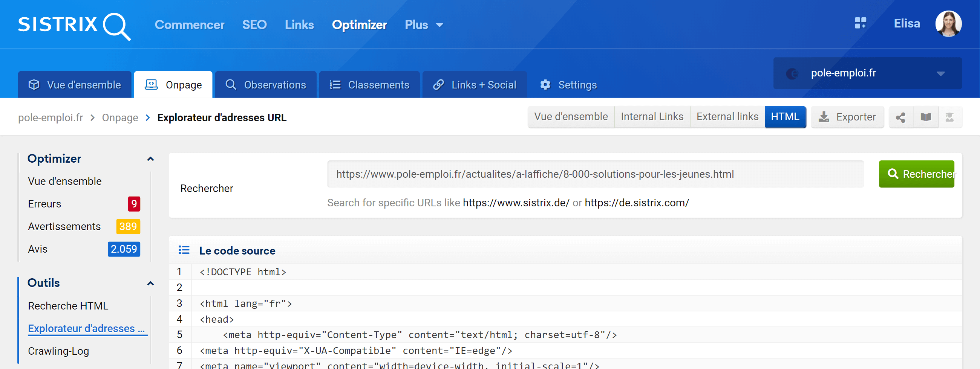This screenshot has width=980, height=369.
Task: Select the <head> source line
Action: [216, 319]
